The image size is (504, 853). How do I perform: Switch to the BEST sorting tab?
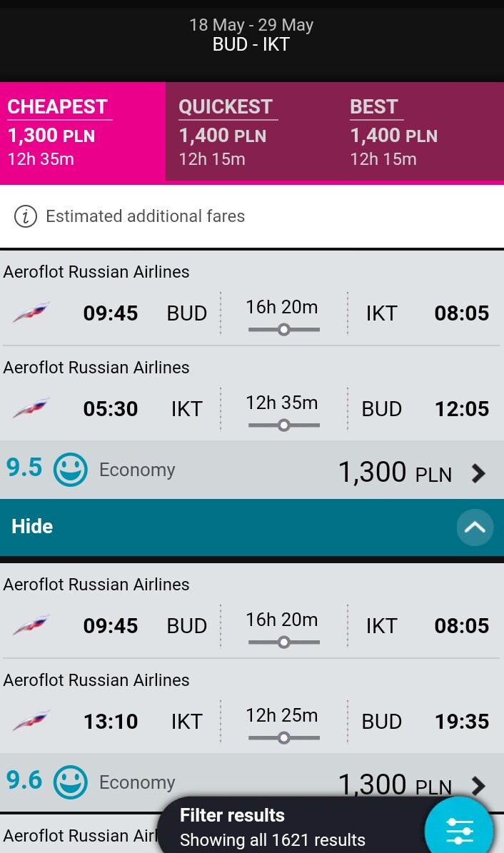coord(420,132)
